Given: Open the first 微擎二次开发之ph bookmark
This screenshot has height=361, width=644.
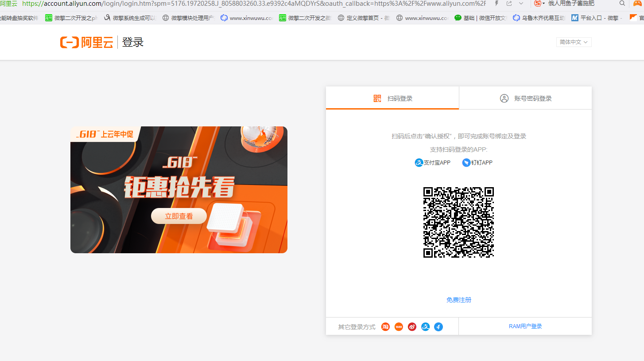Looking at the screenshot, I should pyautogui.click(x=71, y=18).
